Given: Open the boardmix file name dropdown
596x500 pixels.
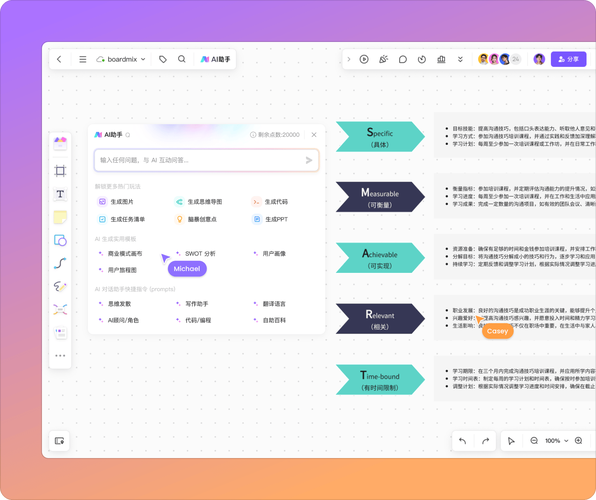Looking at the screenshot, I should pos(121,59).
